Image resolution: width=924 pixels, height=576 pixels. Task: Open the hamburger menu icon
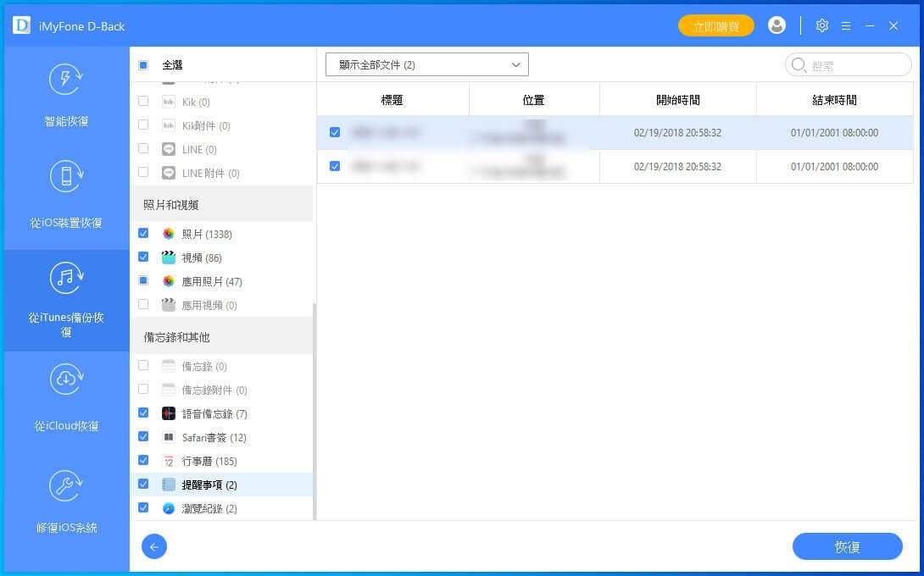(845, 26)
